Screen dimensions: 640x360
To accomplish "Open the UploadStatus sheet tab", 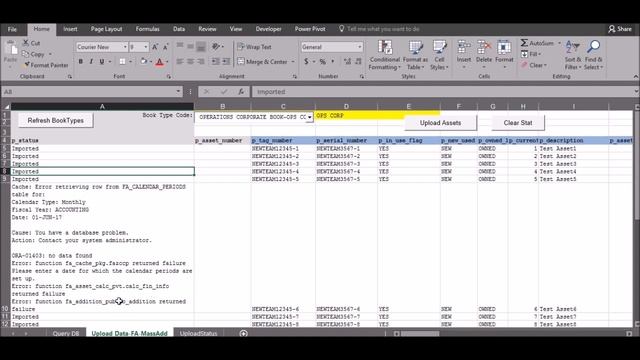I will (x=198, y=333).
